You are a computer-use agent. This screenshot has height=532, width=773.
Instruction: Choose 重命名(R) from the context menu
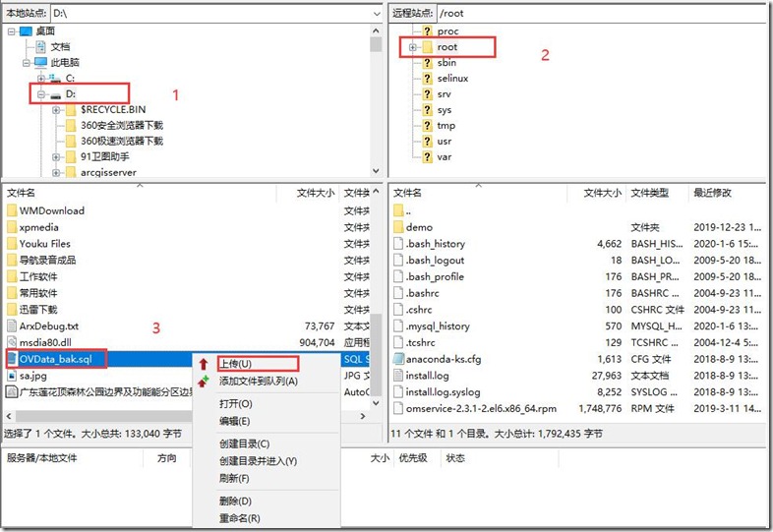[239, 518]
